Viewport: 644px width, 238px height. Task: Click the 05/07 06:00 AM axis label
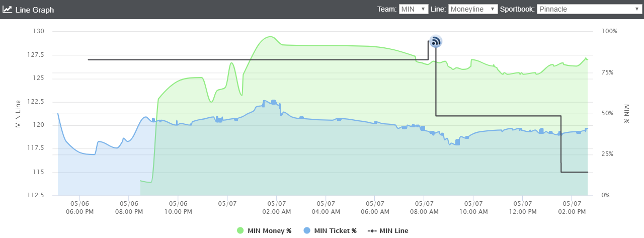click(x=375, y=208)
